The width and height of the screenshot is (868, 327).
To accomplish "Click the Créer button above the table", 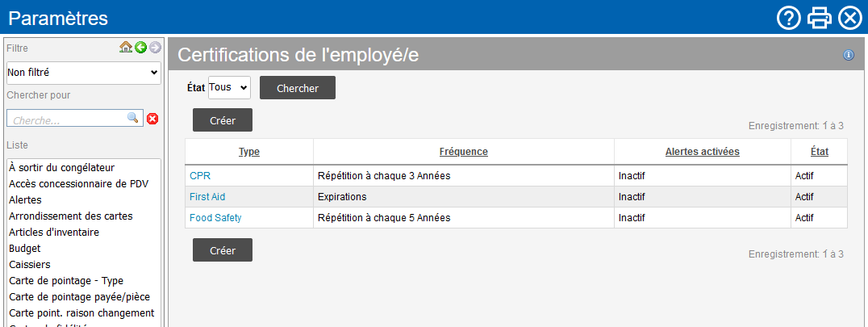I will (x=223, y=120).
